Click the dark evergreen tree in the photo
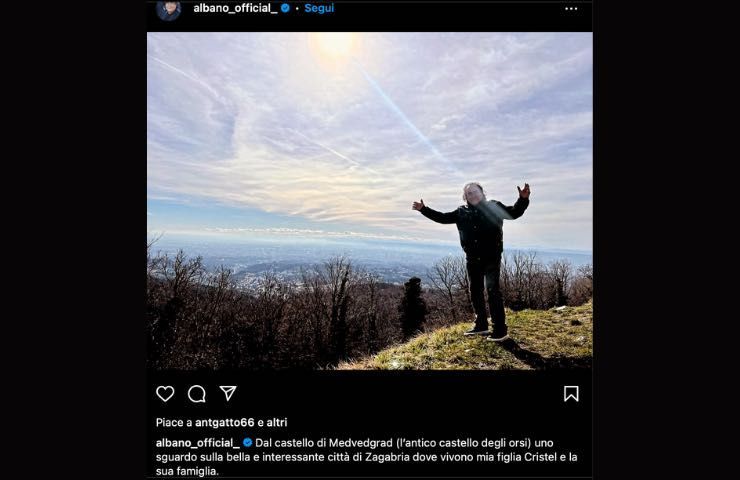Image resolution: width=740 pixels, height=480 pixels. click(x=413, y=308)
